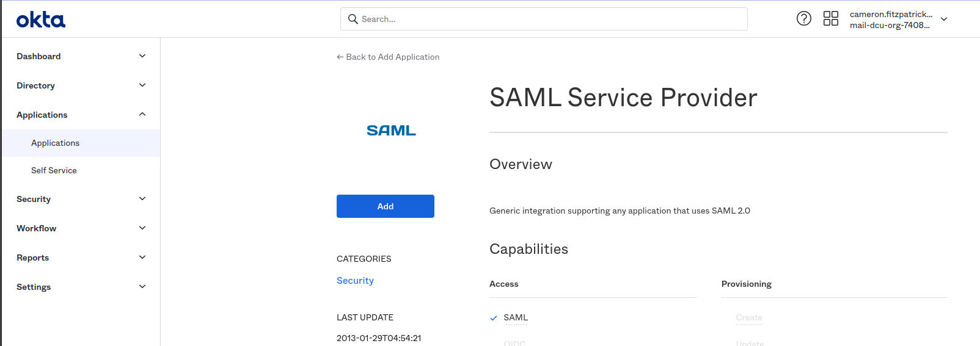The image size is (980, 346).
Task: Click the Create provisioning capability label
Action: [749, 318]
